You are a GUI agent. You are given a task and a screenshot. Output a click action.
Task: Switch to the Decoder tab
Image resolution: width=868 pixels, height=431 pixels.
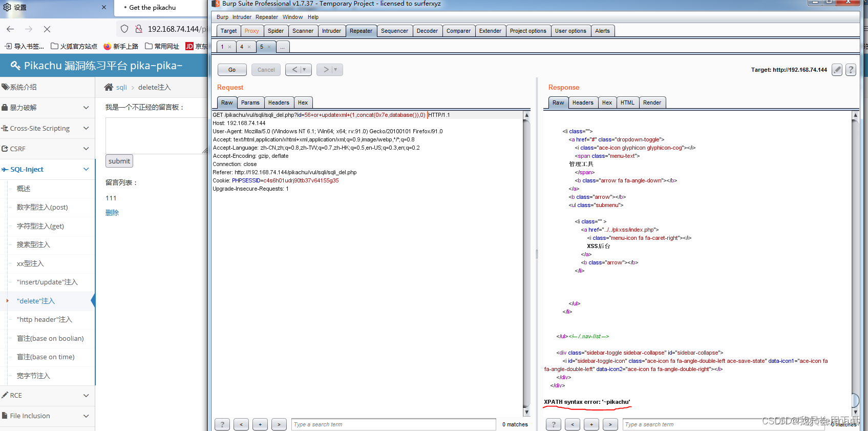(x=427, y=31)
